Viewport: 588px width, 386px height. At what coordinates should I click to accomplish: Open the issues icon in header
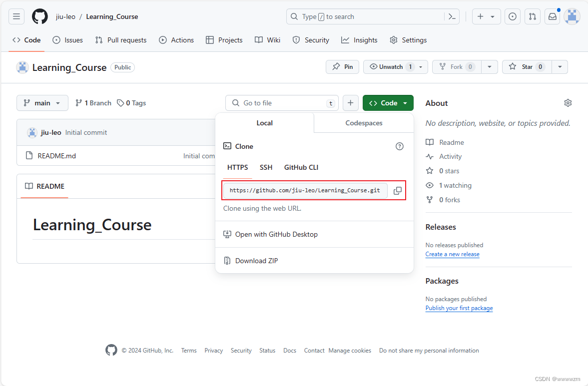pyautogui.click(x=512, y=16)
